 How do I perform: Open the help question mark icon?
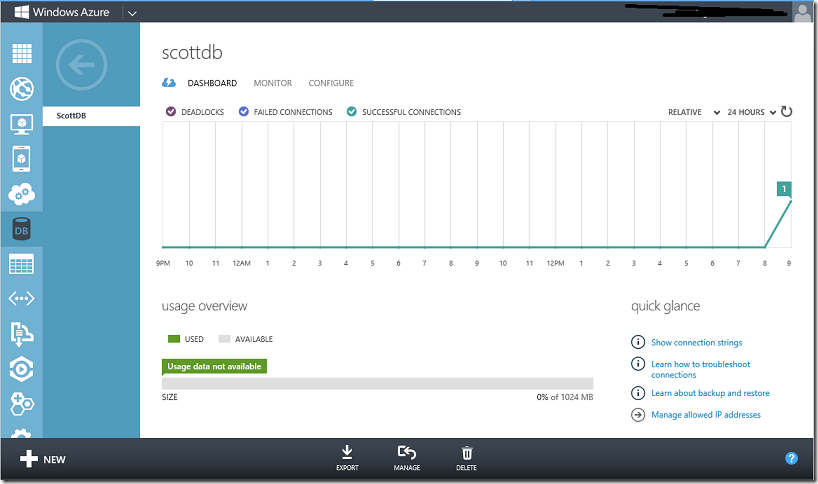point(791,458)
